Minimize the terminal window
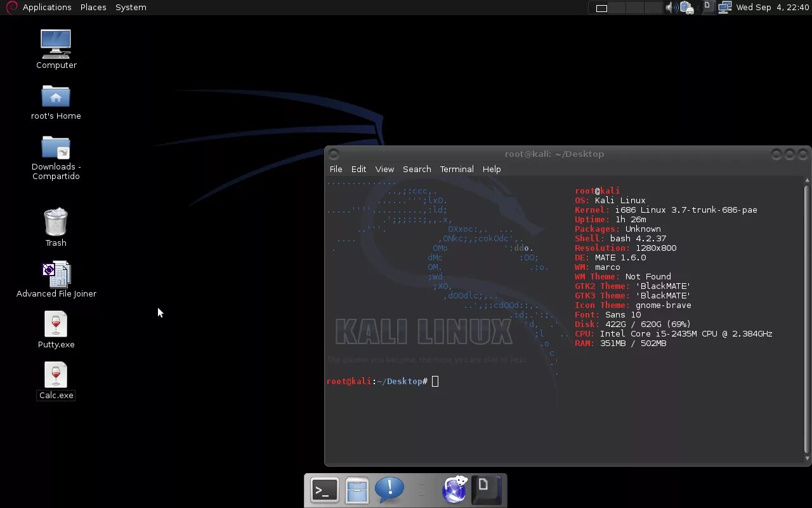Image resolution: width=812 pixels, height=508 pixels. pyautogui.click(x=776, y=154)
